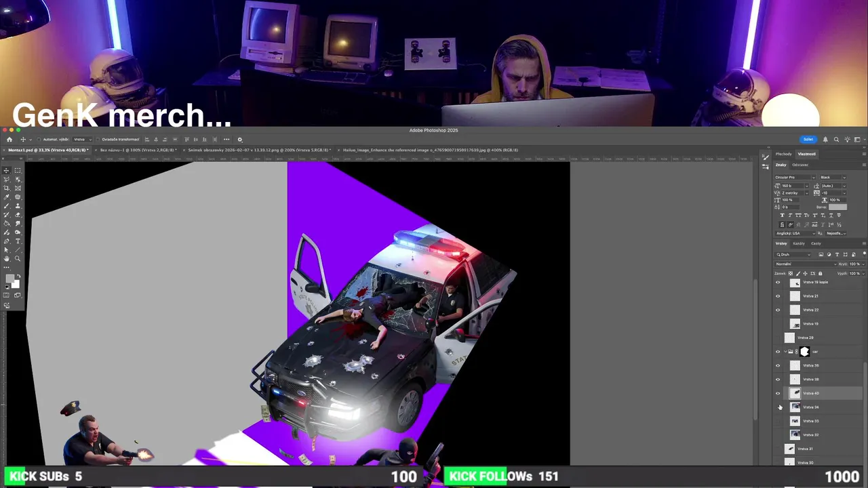Collapse the car layer group
The image size is (868, 488).
786,352
